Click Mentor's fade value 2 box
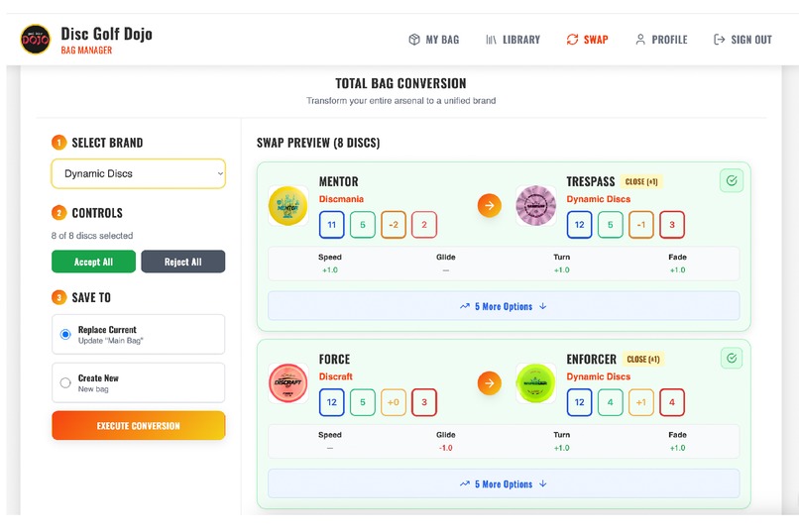Screen dimensions: 799x532 tap(424, 225)
